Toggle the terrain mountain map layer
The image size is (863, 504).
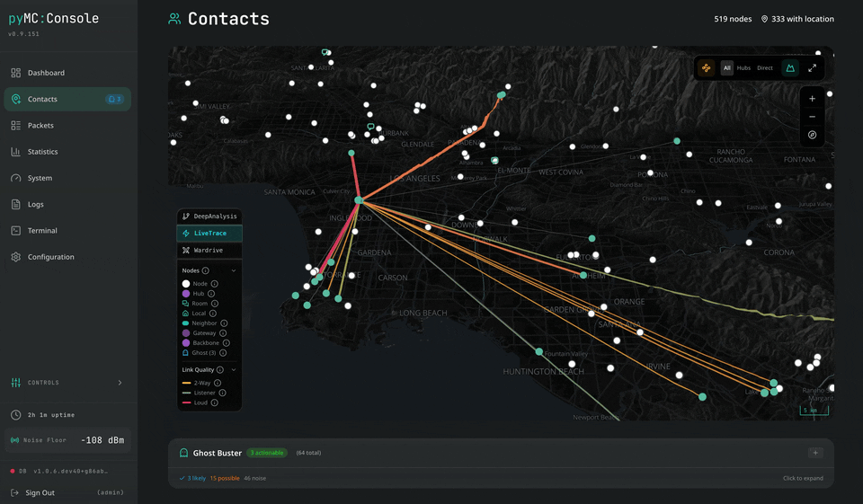click(790, 68)
